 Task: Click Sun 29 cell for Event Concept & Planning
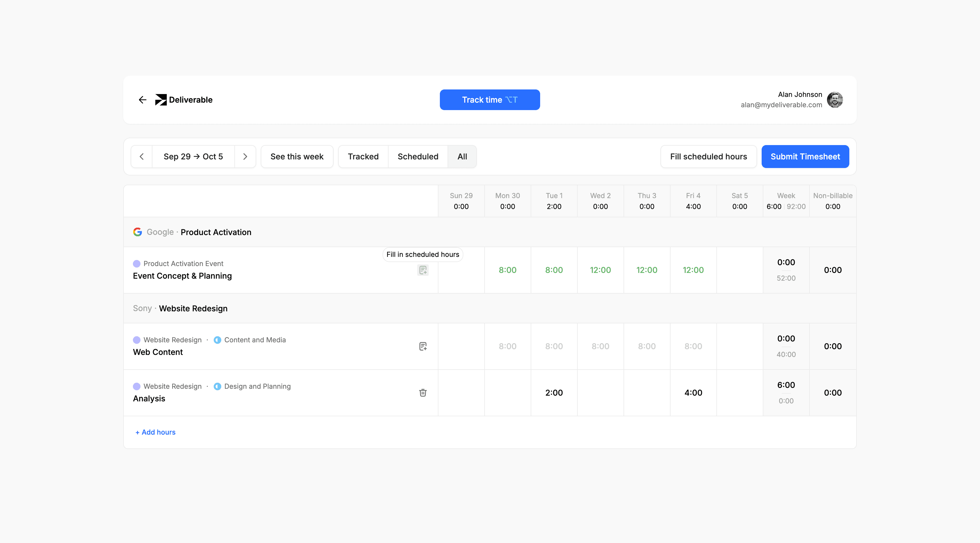[461, 270]
